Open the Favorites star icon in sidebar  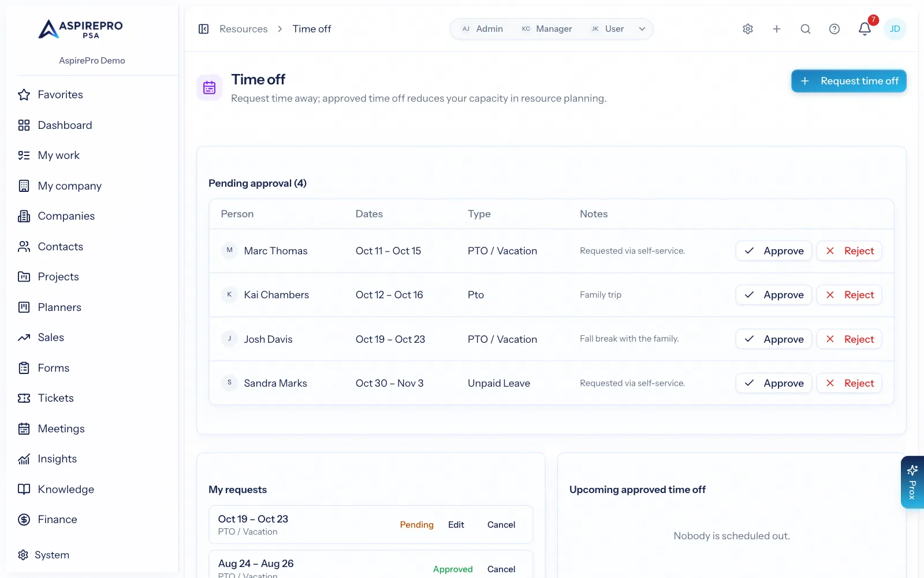coord(24,95)
